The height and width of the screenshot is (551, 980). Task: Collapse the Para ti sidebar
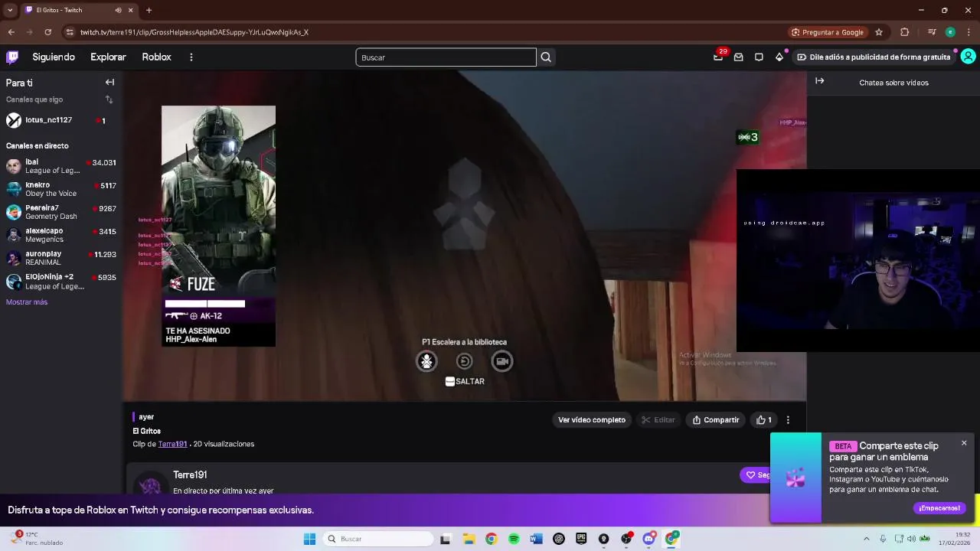pos(109,83)
